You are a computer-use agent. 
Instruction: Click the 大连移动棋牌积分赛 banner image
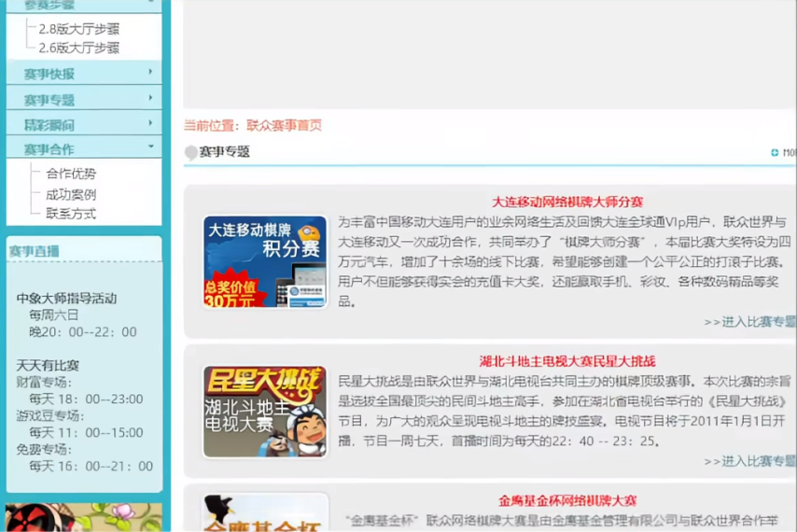point(265,261)
